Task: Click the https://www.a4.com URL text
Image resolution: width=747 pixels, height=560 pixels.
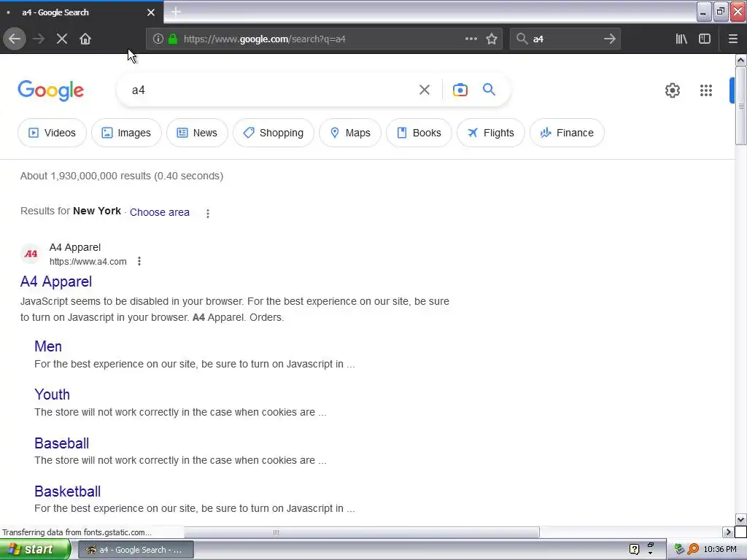Action: (88, 262)
